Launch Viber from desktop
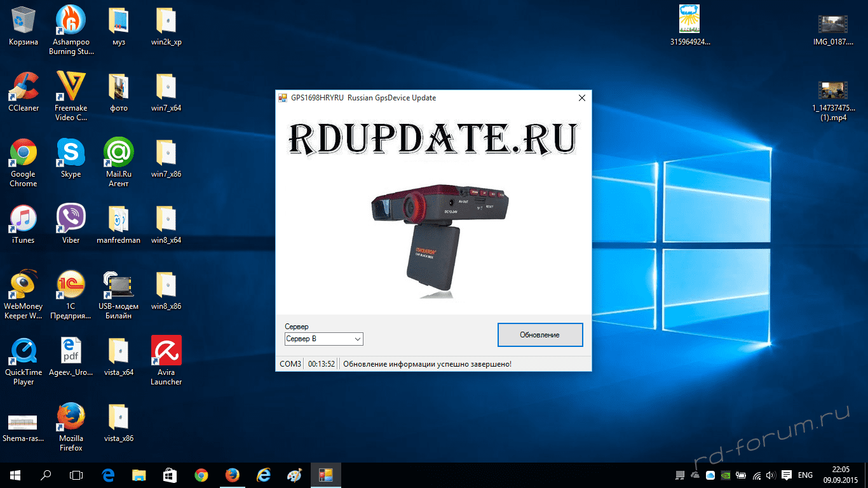Image resolution: width=868 pixels, height=488 pixels. pyautogui.click(x=71, y=219)
